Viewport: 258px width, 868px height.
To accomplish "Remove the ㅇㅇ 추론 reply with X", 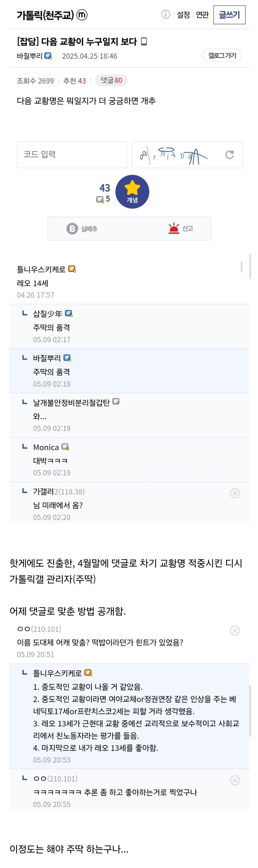I will point(235,780).
